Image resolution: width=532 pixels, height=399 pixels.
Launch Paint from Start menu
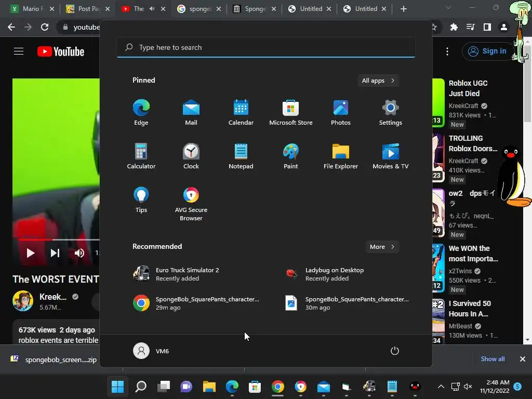pos(291,156)
